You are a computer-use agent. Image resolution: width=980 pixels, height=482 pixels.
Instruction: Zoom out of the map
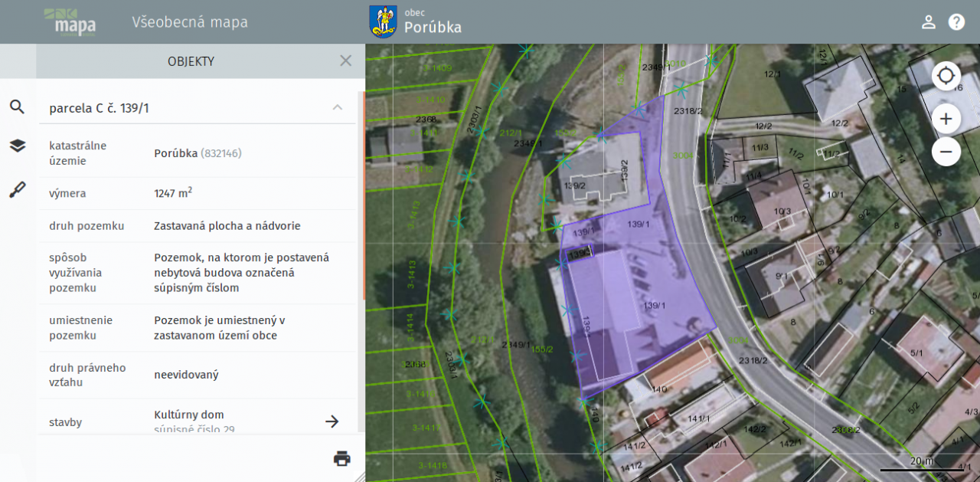point(946,152)
